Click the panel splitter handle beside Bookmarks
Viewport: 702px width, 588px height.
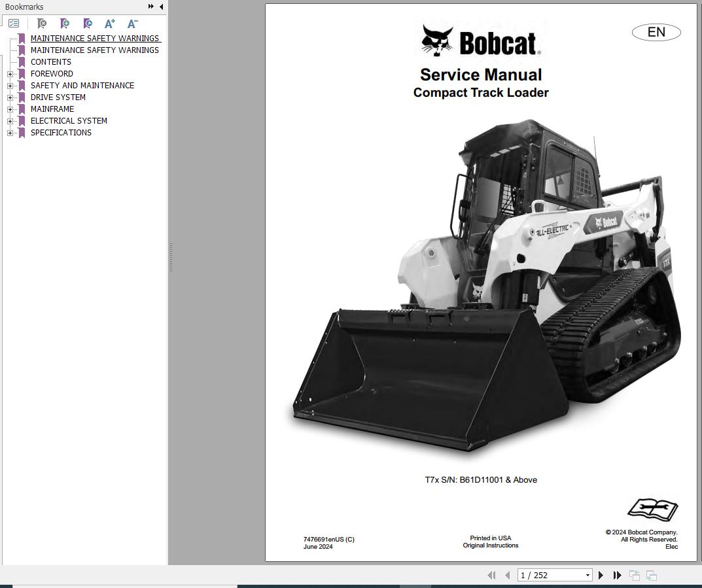171,257
